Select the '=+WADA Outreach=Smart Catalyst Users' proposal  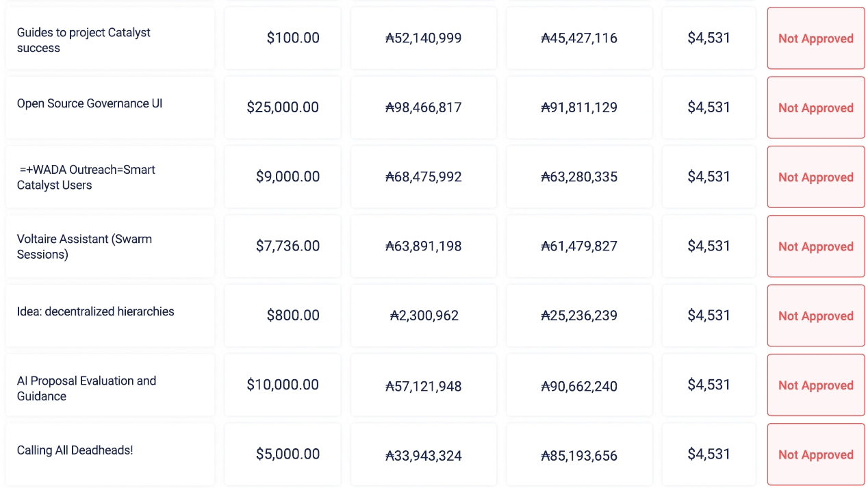tap(87, 177)
